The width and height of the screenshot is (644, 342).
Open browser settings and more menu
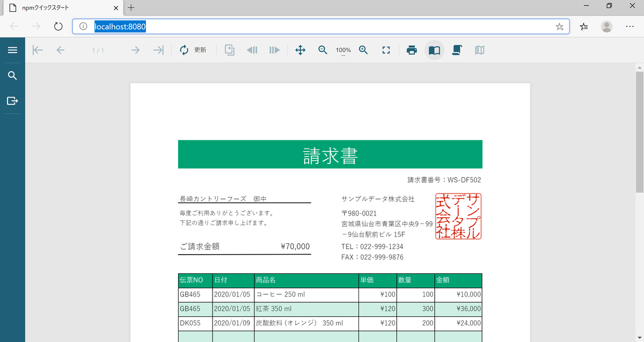tap(630, 26)
